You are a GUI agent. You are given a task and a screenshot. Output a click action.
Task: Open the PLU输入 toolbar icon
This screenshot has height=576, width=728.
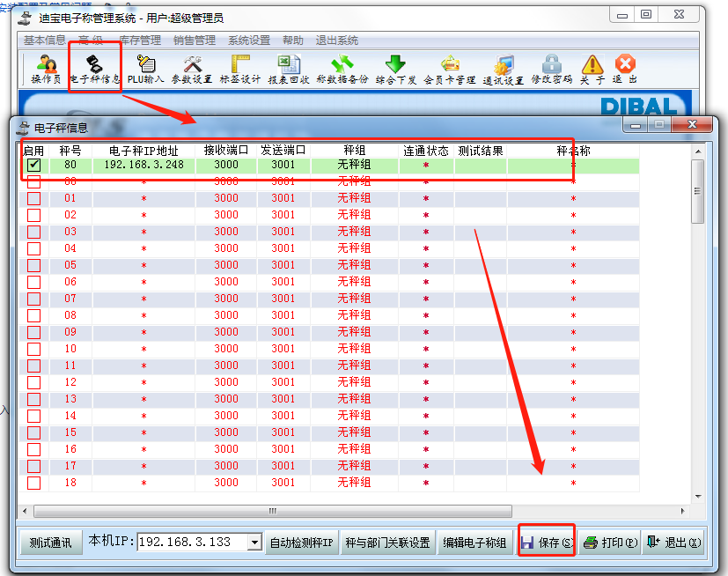tap(146, 69)
